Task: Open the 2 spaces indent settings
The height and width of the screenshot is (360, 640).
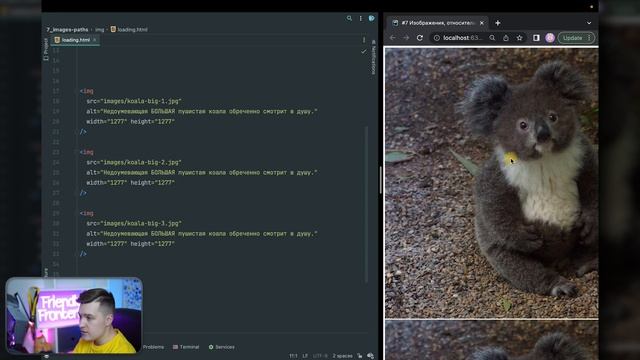Action: point(342,356)
